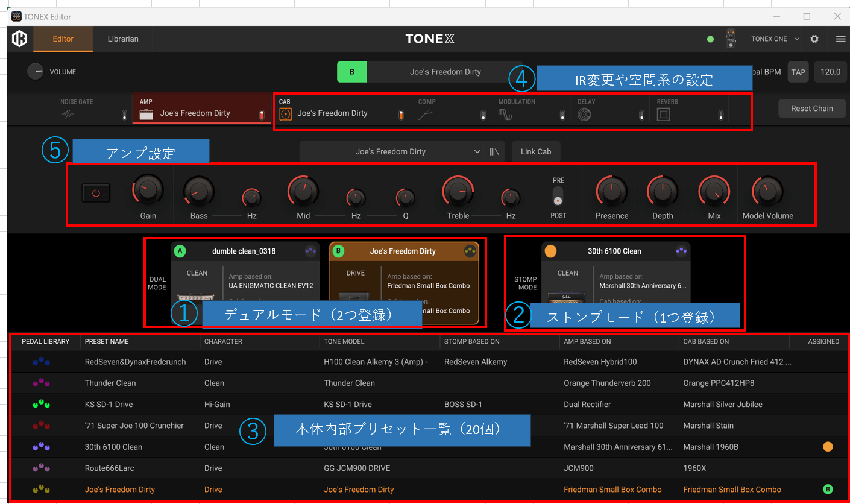The width and height of the screenshot is (850, 504).
Task: Toggle the Delay bypass switch
Action: pos(641,115)
